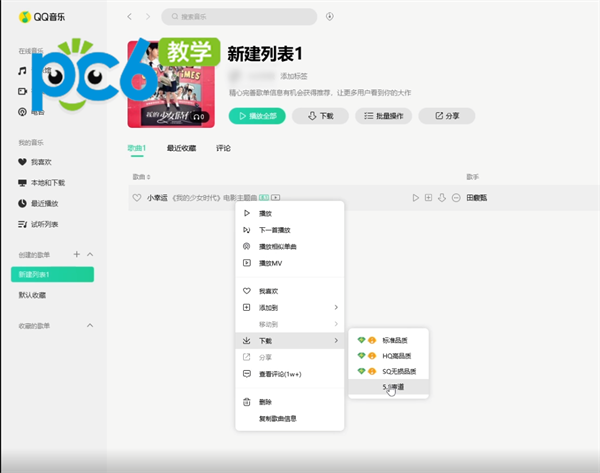Click the music search field
600x473 pixels.
[239, 16]
